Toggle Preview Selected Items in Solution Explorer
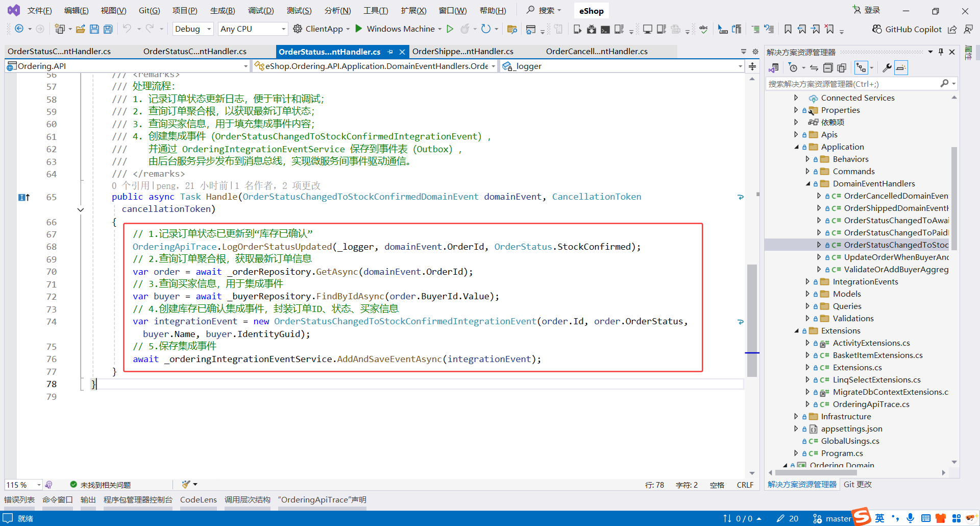Viewport: 980px width, 526px height. tap(901, 68)
